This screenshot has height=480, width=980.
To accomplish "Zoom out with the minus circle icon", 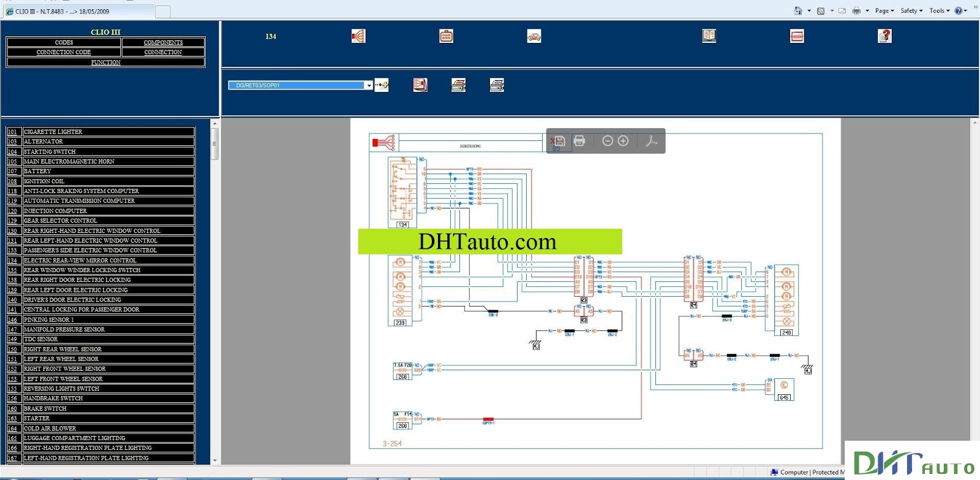I will (x=608, y=141).
